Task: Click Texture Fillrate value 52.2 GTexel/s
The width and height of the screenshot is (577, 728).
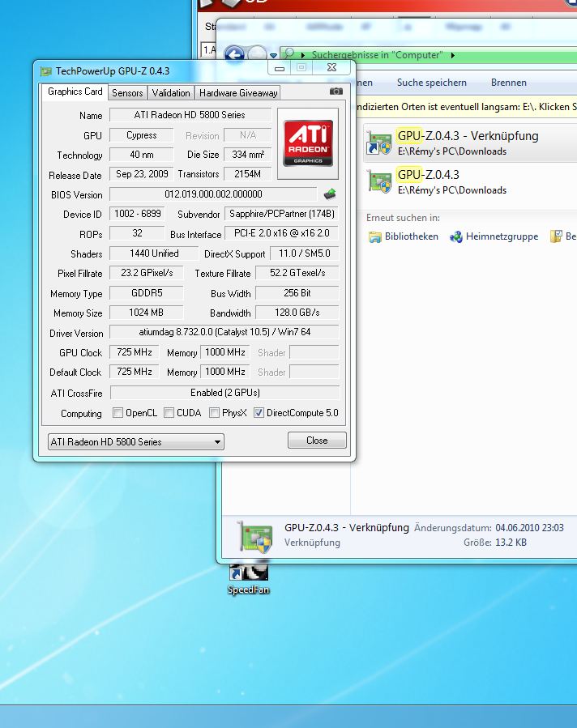Action: [297, 273]
